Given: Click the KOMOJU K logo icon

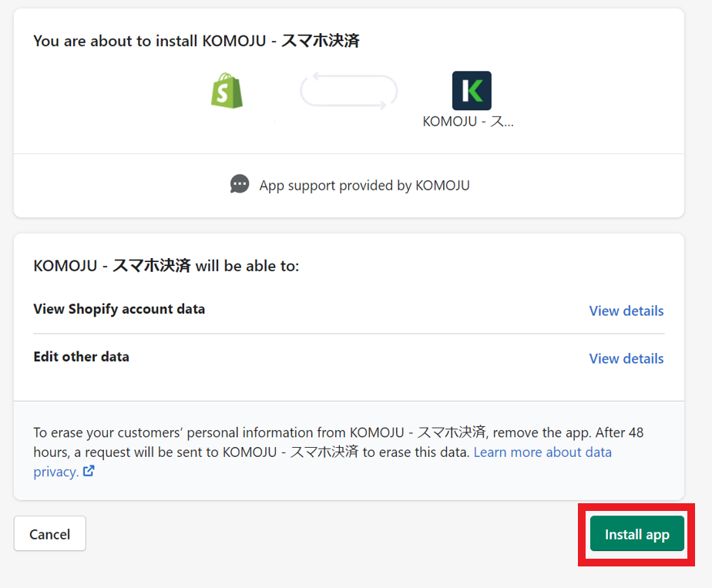Looking at the screenshot, I should click(x=472, y=91).
